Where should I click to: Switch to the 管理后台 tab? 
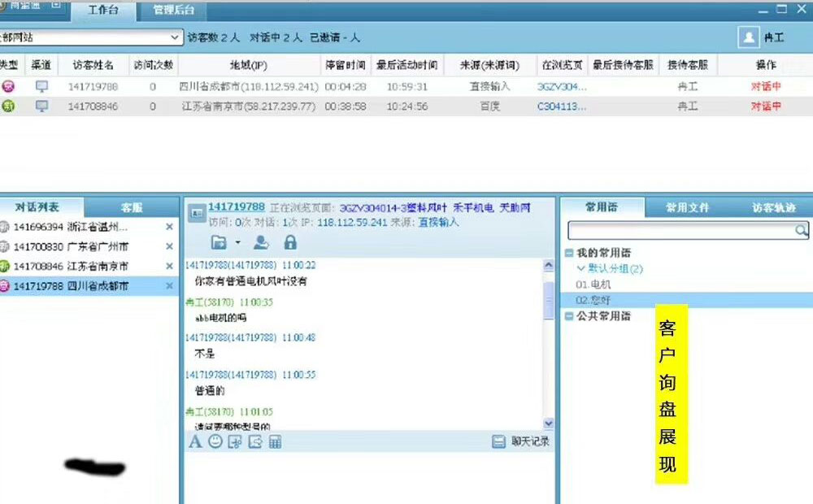click(x=174, y=11)
